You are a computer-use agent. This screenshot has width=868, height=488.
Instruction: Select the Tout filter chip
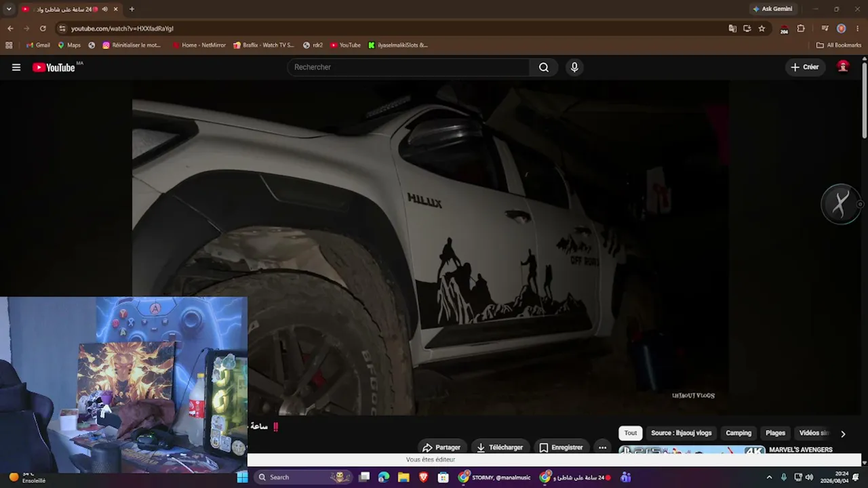[x=631, y=433]
